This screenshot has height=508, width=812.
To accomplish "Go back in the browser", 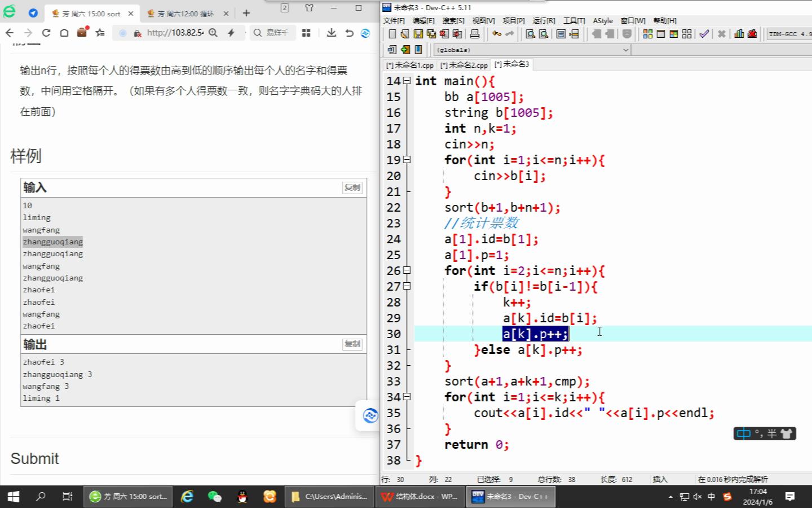I will tap(10, 33).
